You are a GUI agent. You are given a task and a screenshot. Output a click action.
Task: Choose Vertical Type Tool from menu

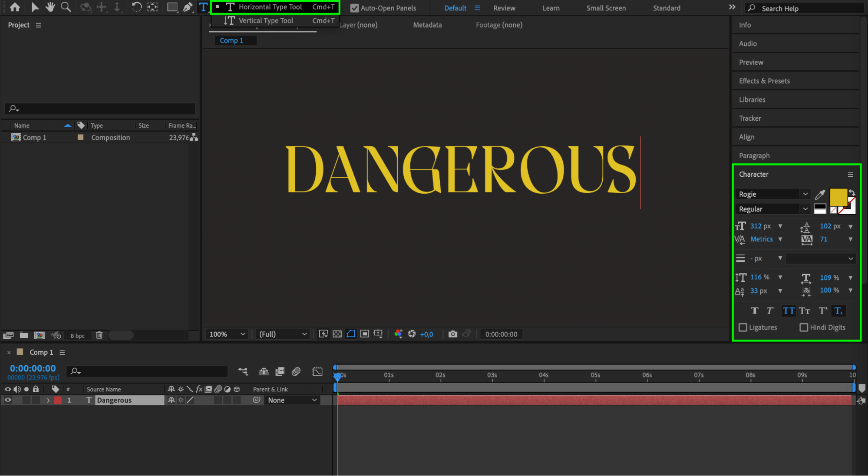pyautogui.click(x=266, y=20)
